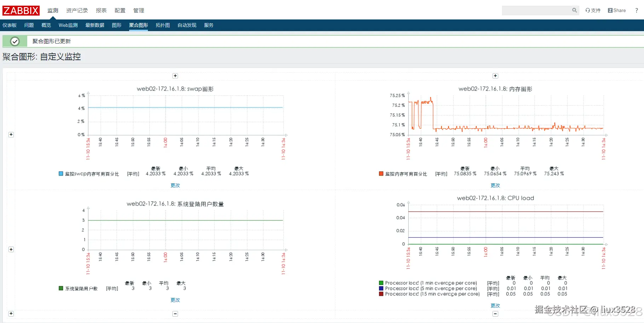Click the CPU load graph title

pos(495,198)
